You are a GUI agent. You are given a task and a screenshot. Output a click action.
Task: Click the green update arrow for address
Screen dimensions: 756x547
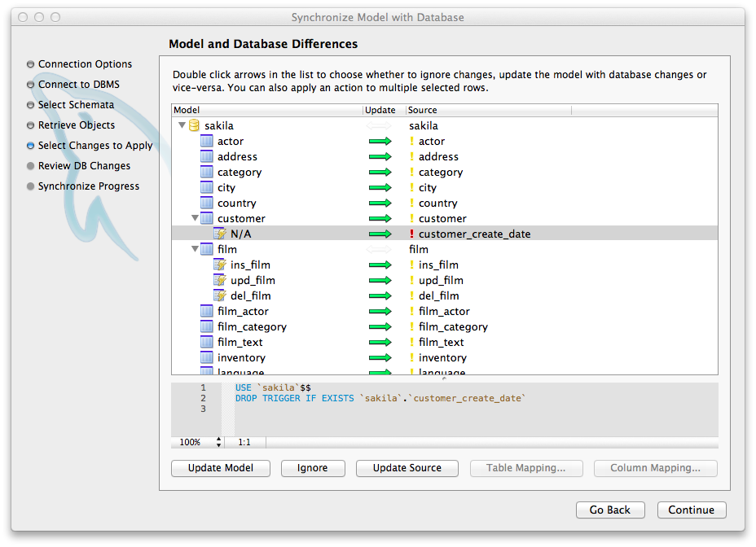380,157
